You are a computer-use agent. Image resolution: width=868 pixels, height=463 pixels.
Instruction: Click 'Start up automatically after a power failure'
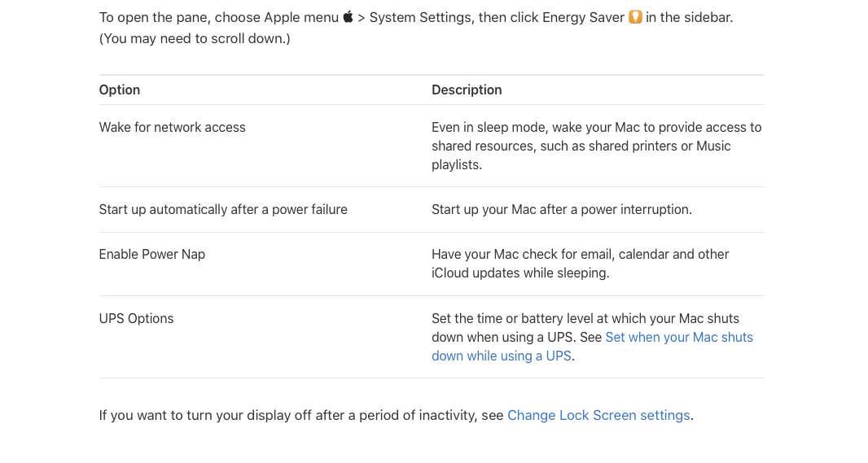[223, 210]
